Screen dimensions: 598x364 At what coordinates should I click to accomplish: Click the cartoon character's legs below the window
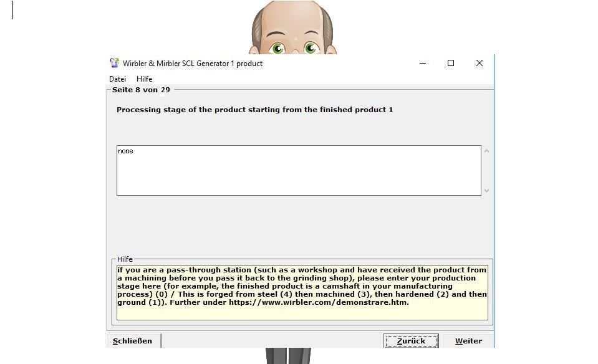coord(287,356)
